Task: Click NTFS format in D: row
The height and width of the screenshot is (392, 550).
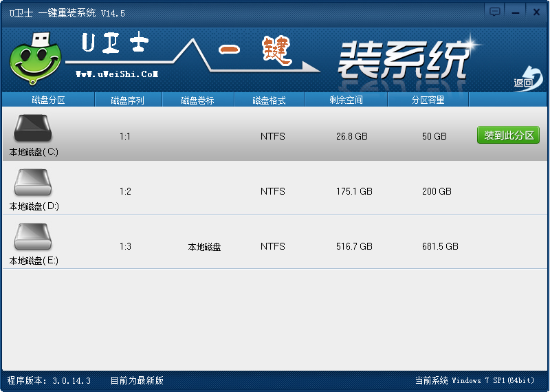Action: pyautogui.click(x=272, y=191)
